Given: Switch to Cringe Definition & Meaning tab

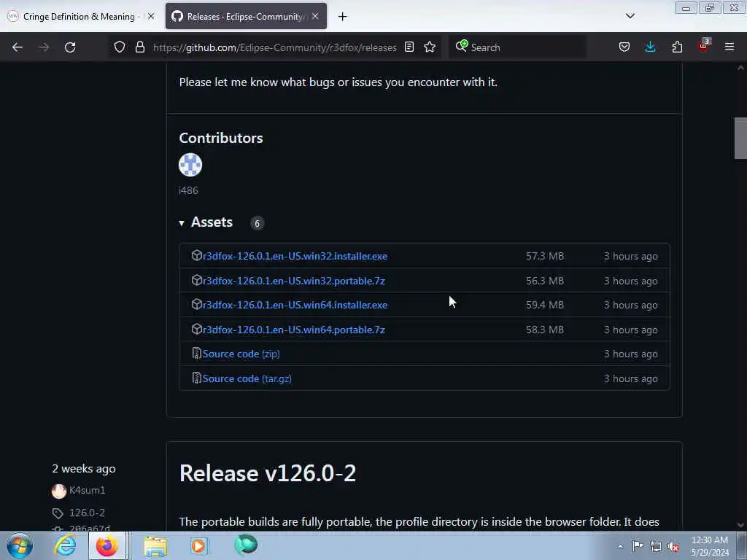Looking at the screenshot, I should coord(79,16).
